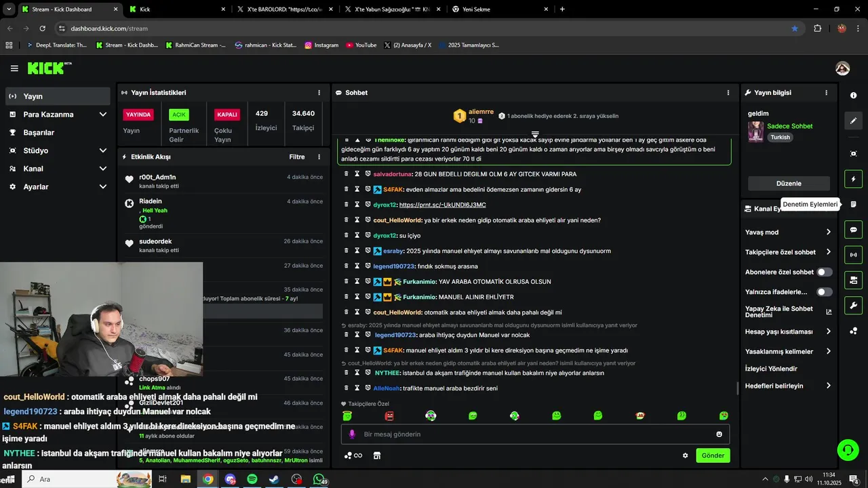This screenshot has width=868, height=488.
Task: Click the Windows taskbar search box Ara
Action: (87, 479)
